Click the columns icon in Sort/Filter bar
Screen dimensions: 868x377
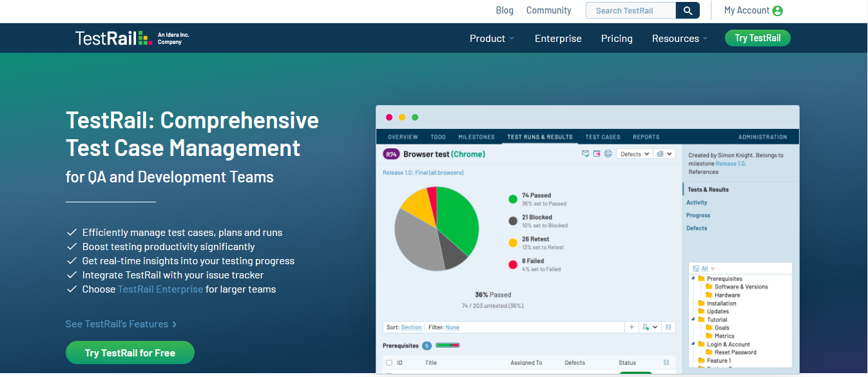669,327
